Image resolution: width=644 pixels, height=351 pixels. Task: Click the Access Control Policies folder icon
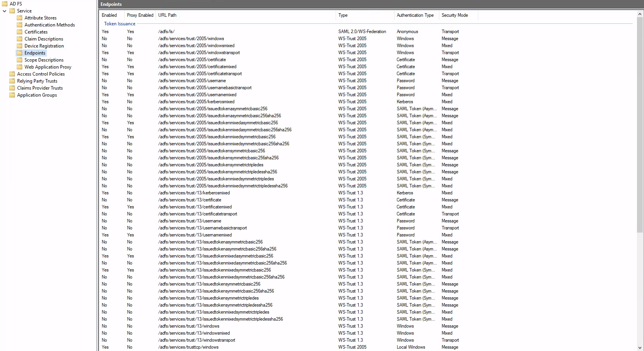point(12,74)
